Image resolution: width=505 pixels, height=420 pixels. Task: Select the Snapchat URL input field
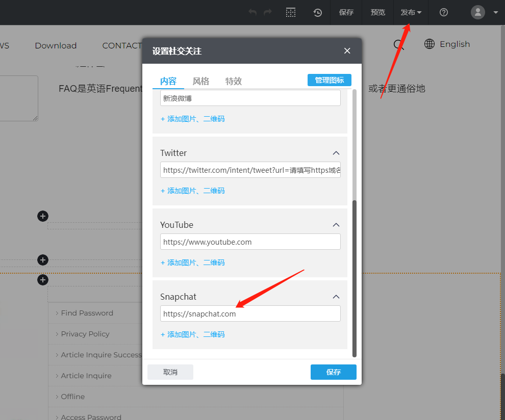tap(250, 313)
